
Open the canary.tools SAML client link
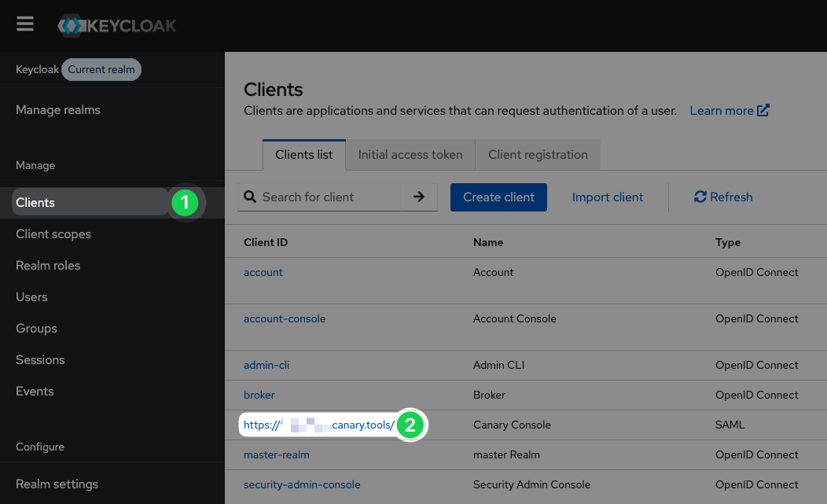(x=319, y=425)
